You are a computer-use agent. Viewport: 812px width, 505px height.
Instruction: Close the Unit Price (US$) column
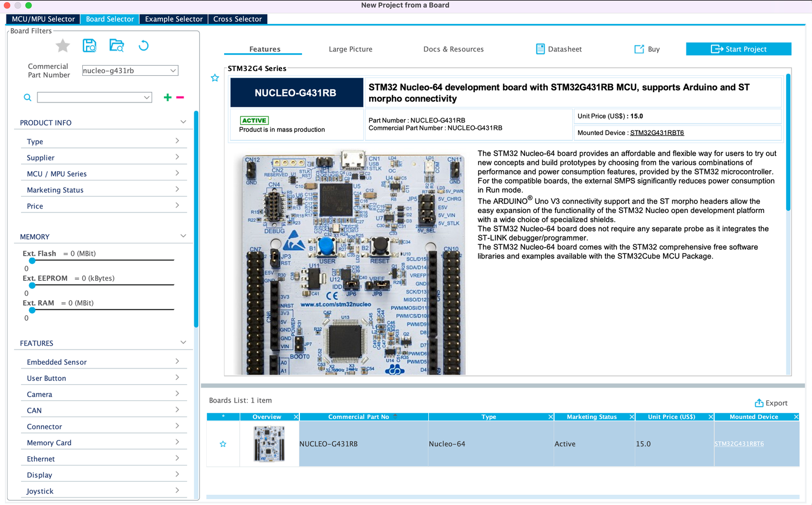point(711,417)
